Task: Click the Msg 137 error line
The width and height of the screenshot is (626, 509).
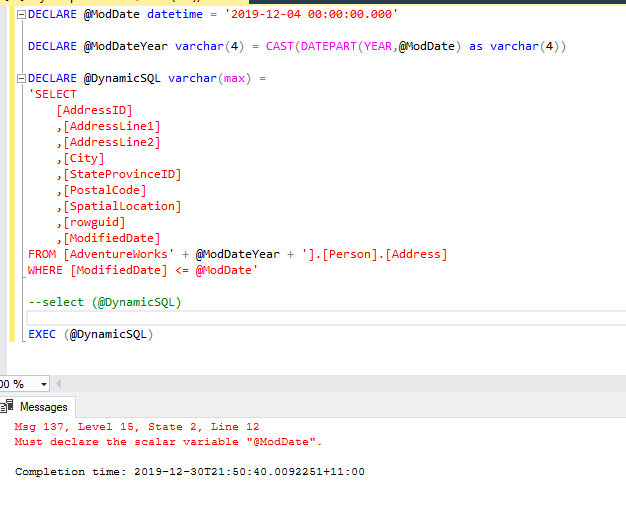Action: pos(137,427)
